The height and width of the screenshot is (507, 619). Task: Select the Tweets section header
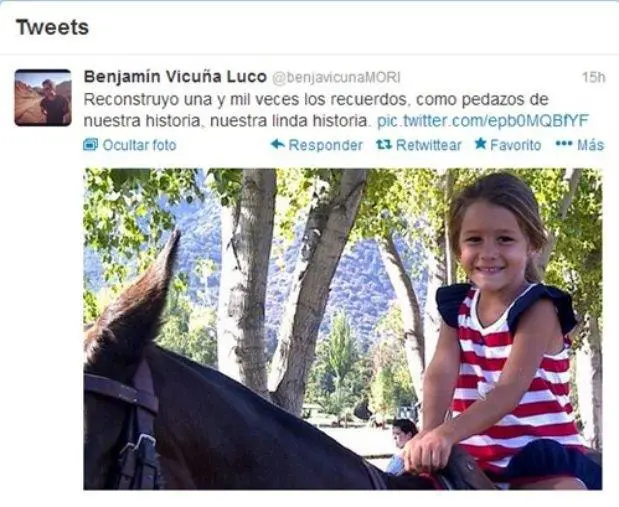[x=53, y=27]
